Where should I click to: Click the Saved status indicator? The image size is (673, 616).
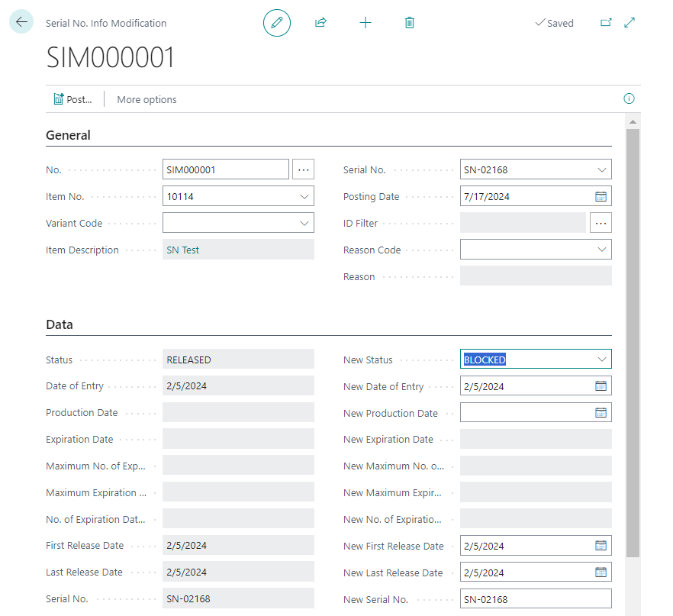click(x=554, y=23)
